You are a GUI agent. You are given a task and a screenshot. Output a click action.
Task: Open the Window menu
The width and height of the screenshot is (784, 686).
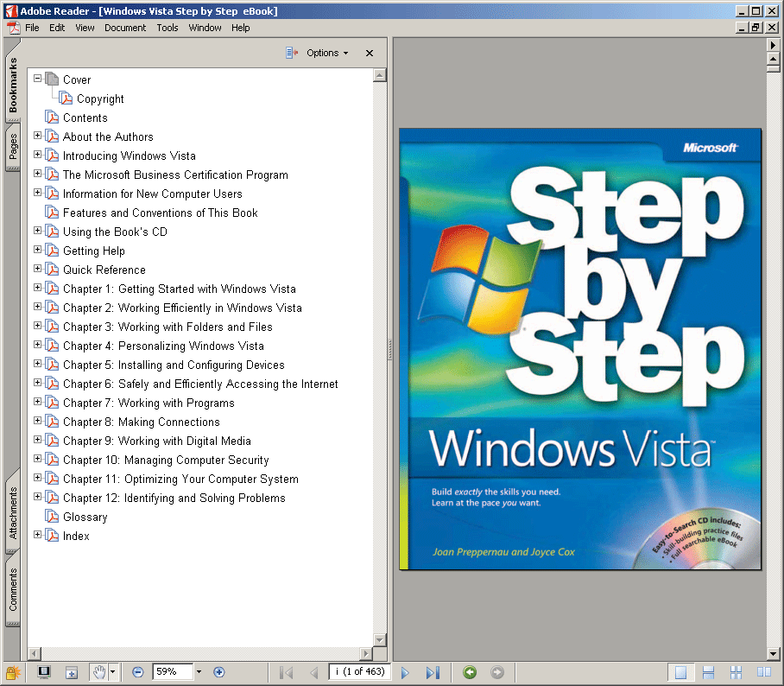point(205,28)
